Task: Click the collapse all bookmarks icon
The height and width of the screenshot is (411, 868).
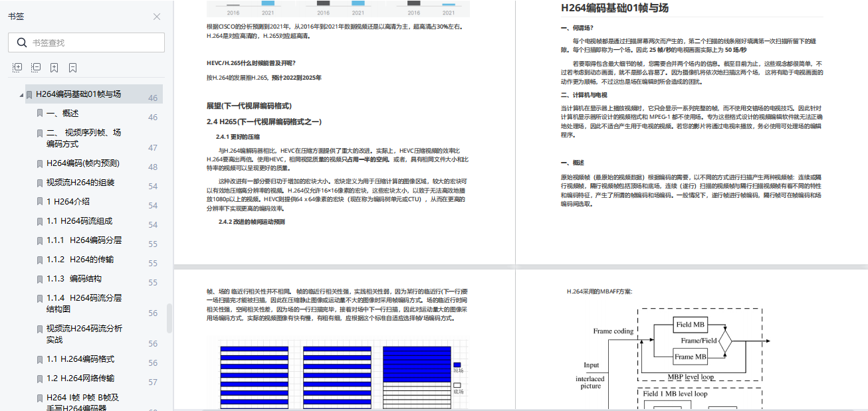Action: pos(35,67)
